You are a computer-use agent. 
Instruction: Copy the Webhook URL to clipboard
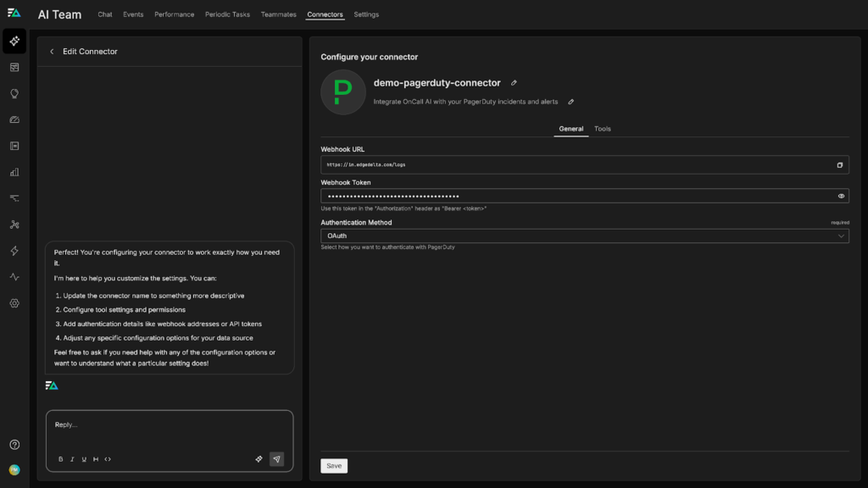840,165
